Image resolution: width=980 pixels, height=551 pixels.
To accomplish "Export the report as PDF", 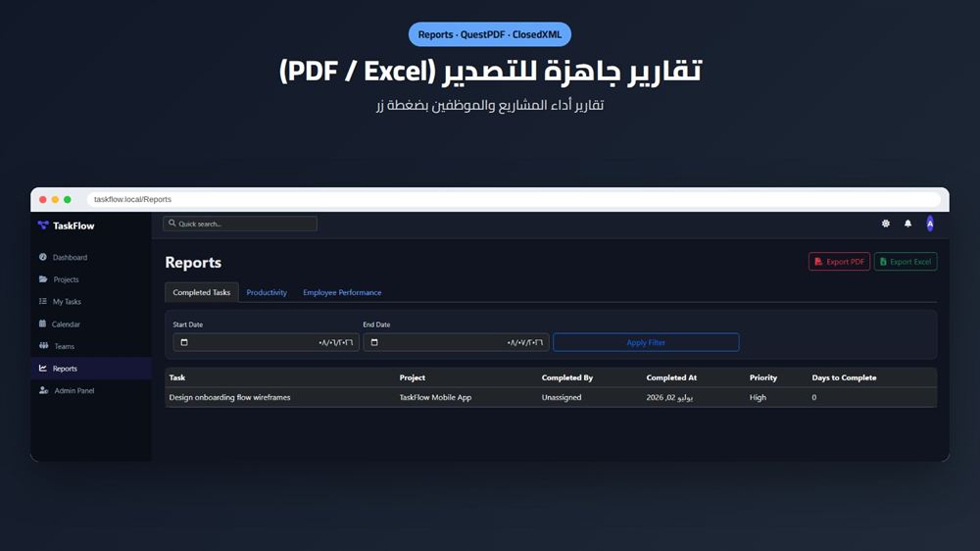I will (x=839, y=262).
